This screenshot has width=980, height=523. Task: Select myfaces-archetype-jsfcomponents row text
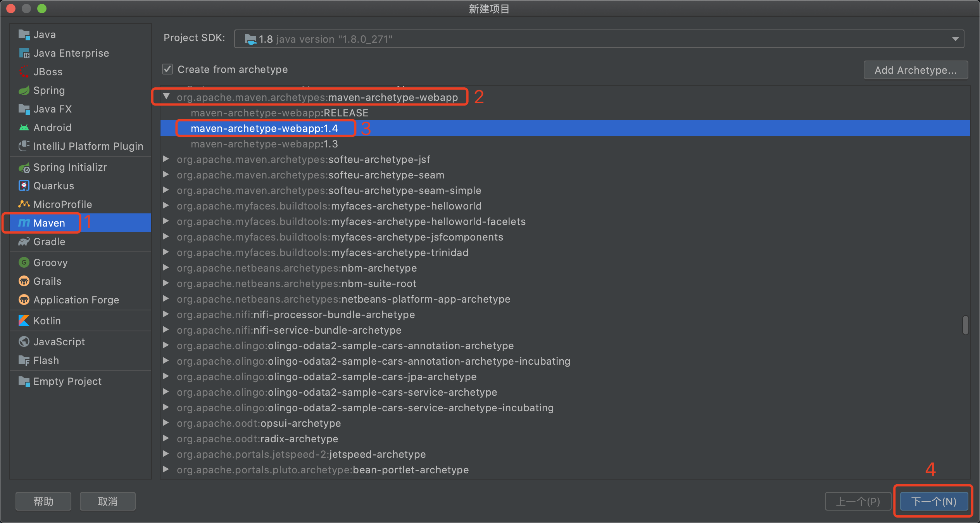click(x=340, y=237)
